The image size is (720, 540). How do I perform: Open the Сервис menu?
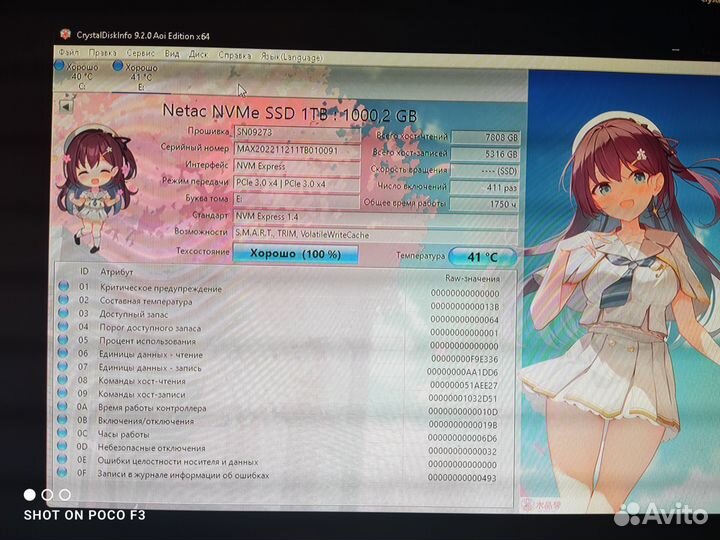pyautogui.click(x=141, y=53)
